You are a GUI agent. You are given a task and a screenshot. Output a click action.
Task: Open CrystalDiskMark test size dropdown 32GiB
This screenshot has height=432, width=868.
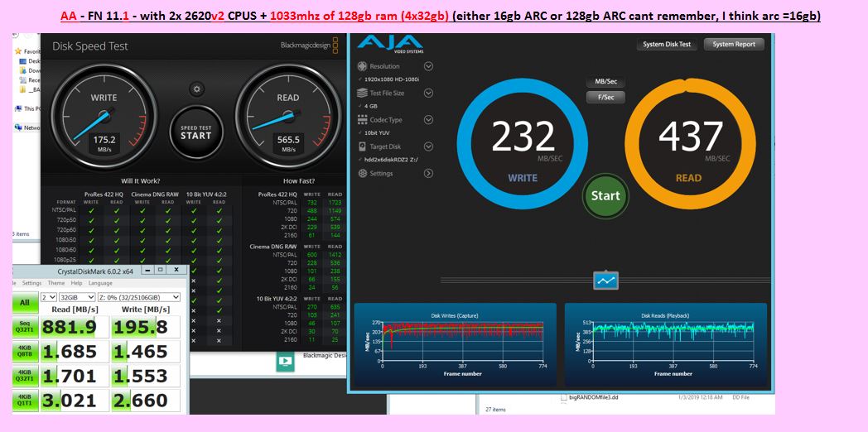point(76,297)
